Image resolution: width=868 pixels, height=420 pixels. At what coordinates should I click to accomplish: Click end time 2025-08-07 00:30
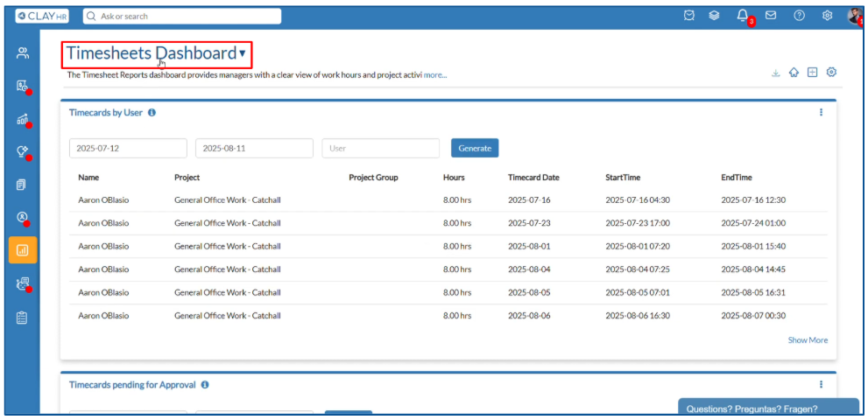coord(753,316)
